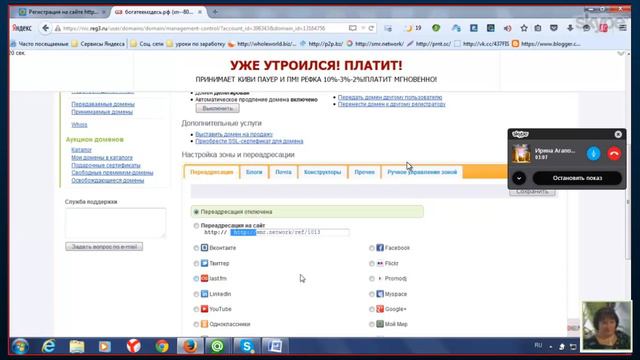
Task: Click the Yandex logo in the toolbar
Action: point(22,28)
